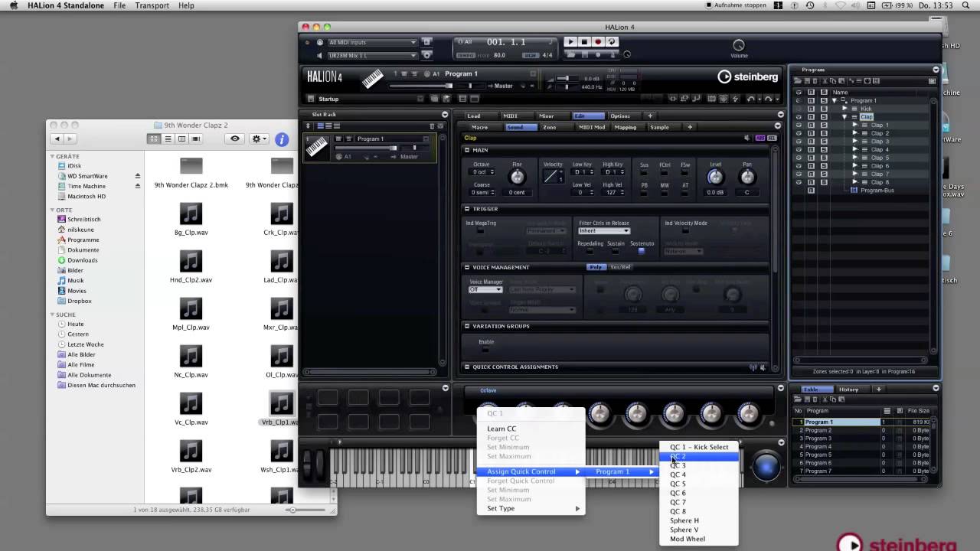Solo the Program 1 row in tree
Screen dimensions: 980x551
(x=824, y=100)
